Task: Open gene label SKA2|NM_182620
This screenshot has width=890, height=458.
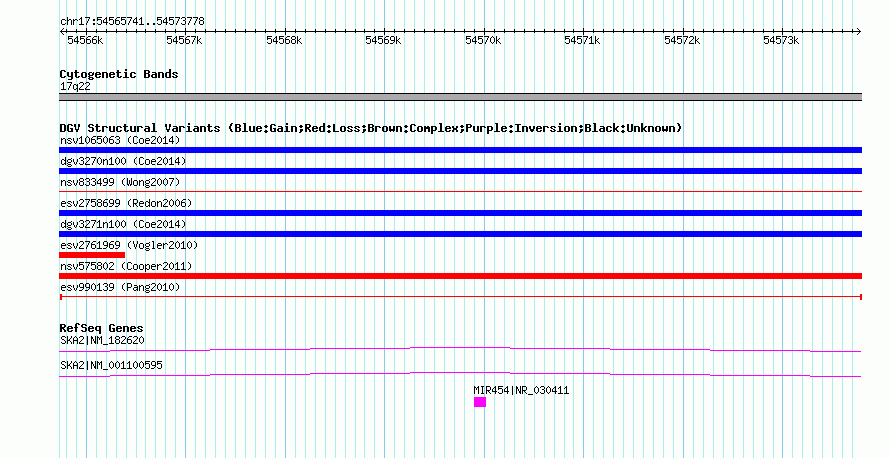Action: [x=102, y=341]
